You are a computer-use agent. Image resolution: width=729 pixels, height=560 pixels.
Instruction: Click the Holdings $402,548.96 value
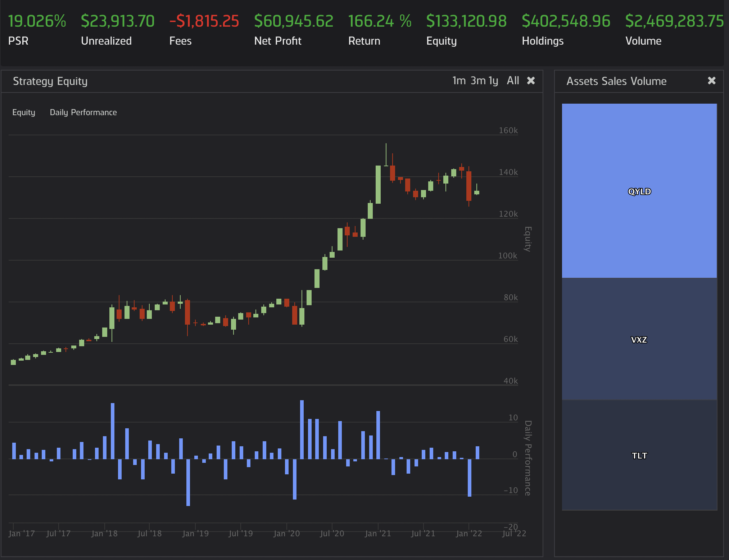tap(566, 21)
